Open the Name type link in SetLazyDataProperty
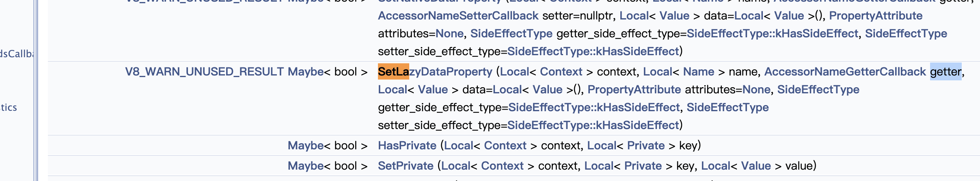This screenshot has width=980, height=181. tap(698, 72)
